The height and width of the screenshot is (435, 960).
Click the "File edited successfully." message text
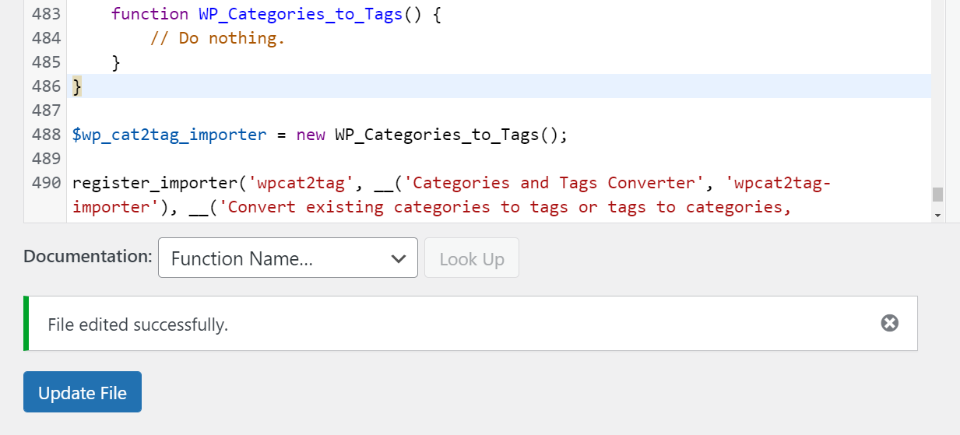coord(139,324)
